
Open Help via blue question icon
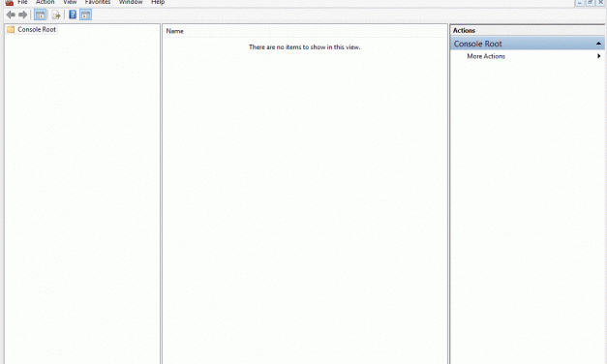[73, 15]
